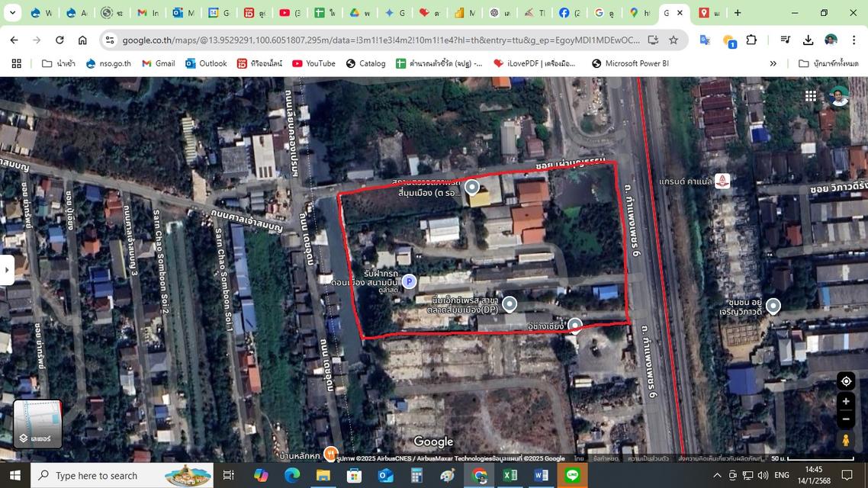
Task: Zoom in using the map plus button
Action: coord(845,401)
